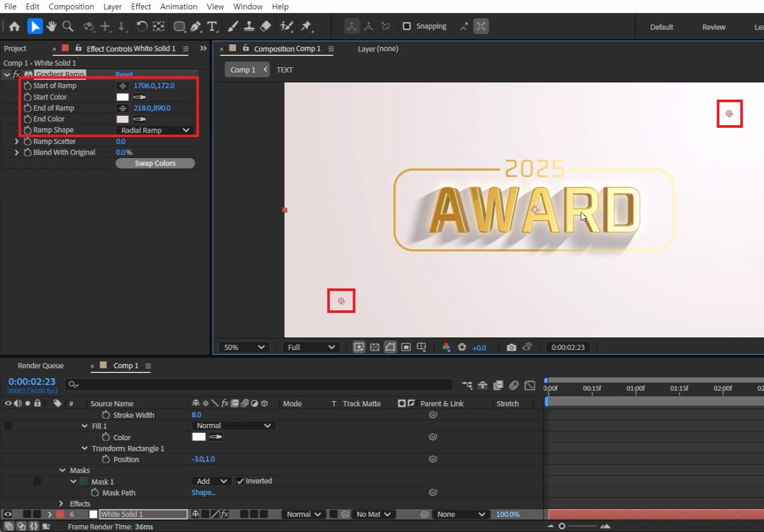Select the Puppet Pin tool
This screenshot has width=764, height=532.
(x=306, y=26)
